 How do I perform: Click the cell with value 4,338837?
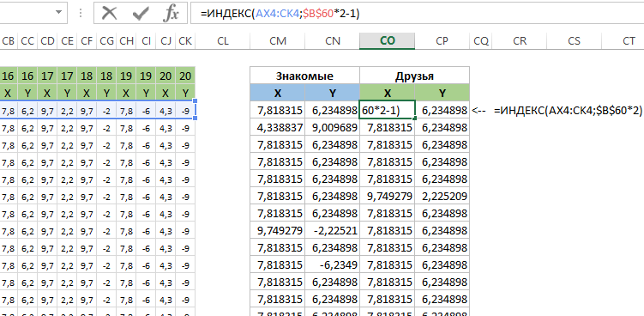[x=278, y=128]
